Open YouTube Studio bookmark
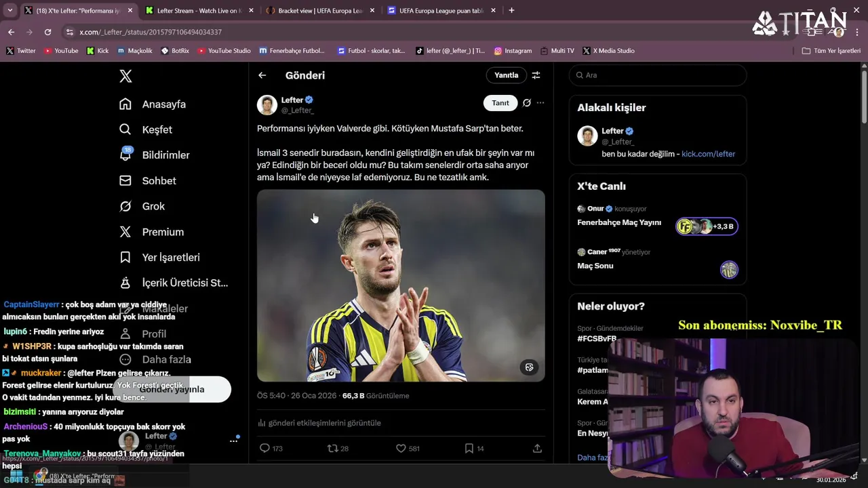 224,51
